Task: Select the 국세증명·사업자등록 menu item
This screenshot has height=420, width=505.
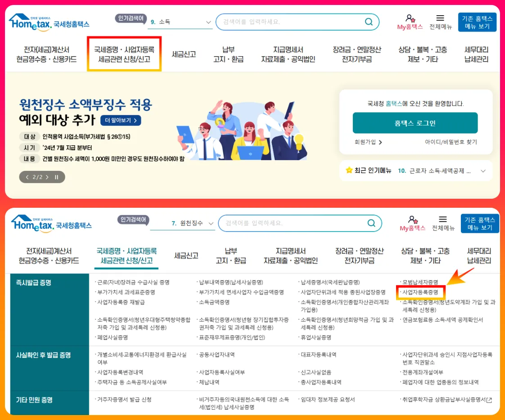Action: coord(124,54)
